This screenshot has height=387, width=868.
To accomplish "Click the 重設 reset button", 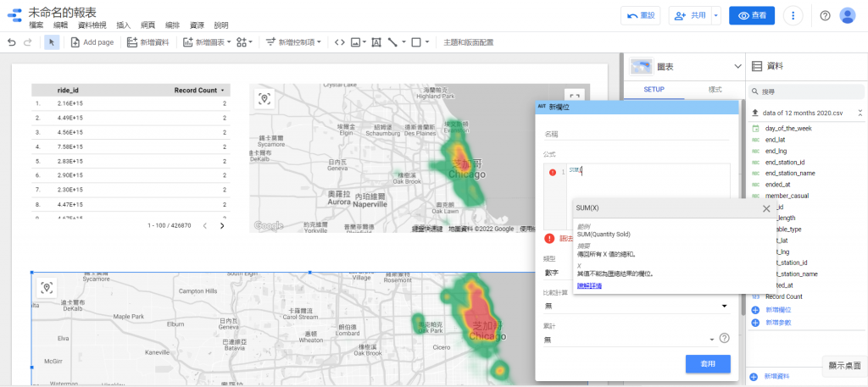I will click(x=641, y=15).
